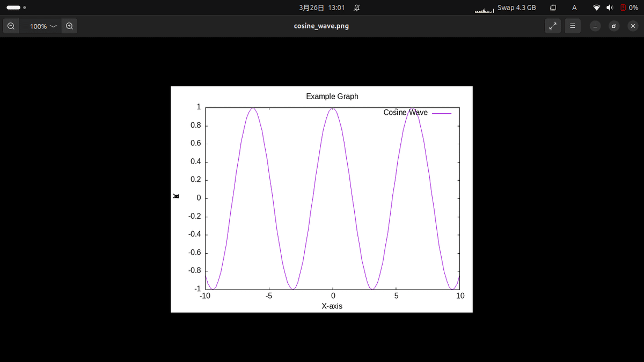Restore the window size with the restore button

pos(614,26)
